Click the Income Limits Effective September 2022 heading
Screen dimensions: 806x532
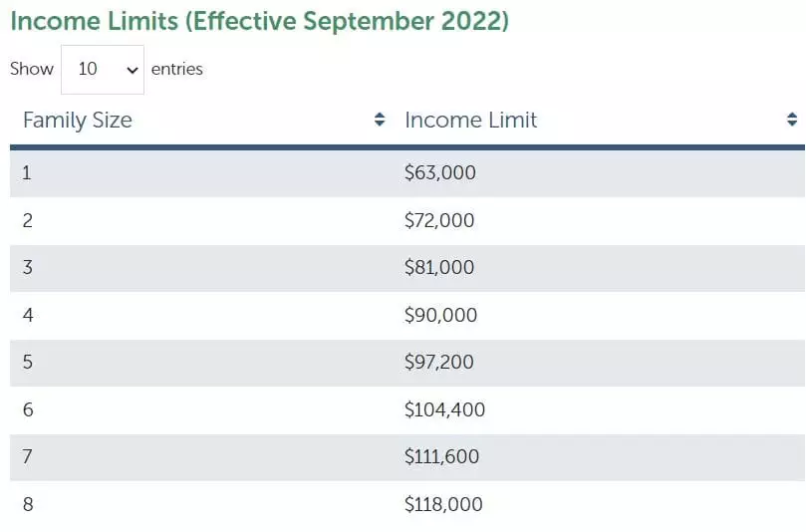[259, 22]
